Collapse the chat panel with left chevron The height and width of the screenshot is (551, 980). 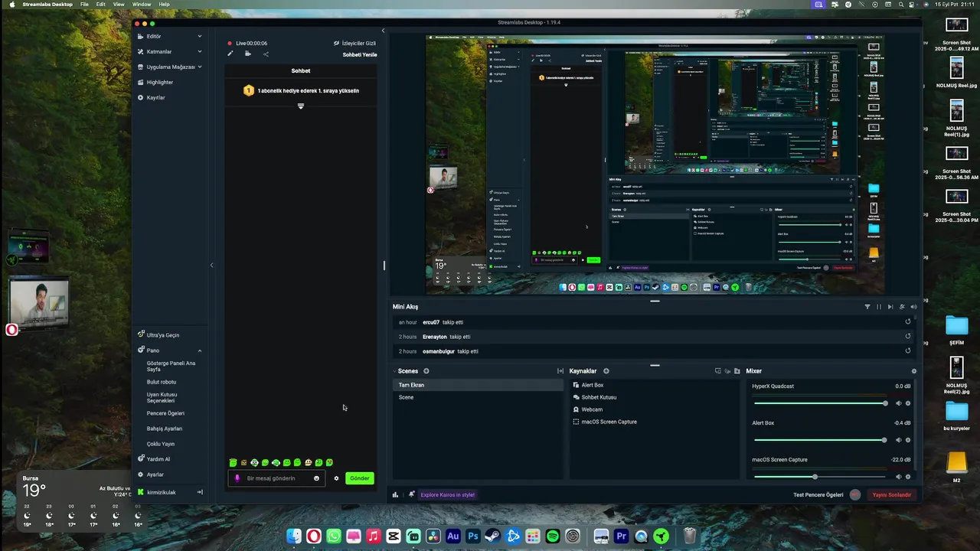click(x=383, y=31)
